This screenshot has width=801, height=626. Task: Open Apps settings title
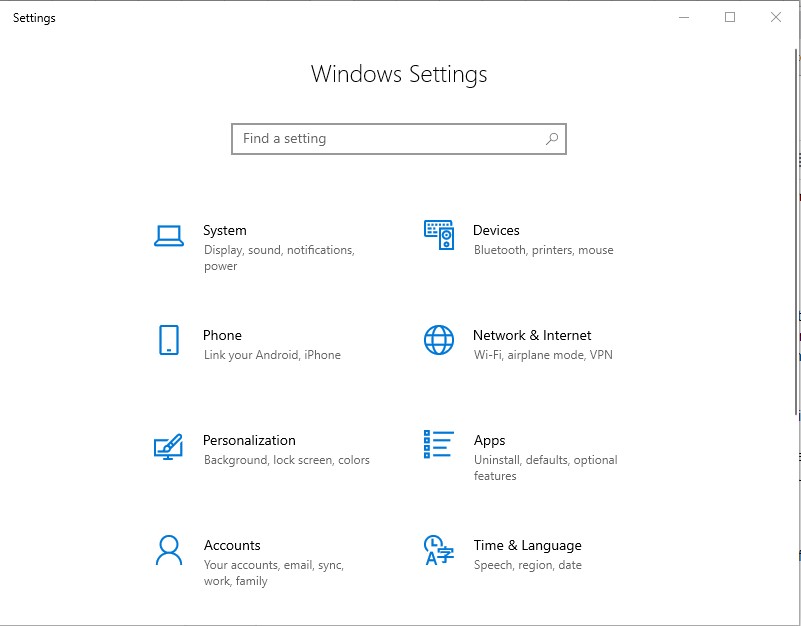tap(489, 440)
